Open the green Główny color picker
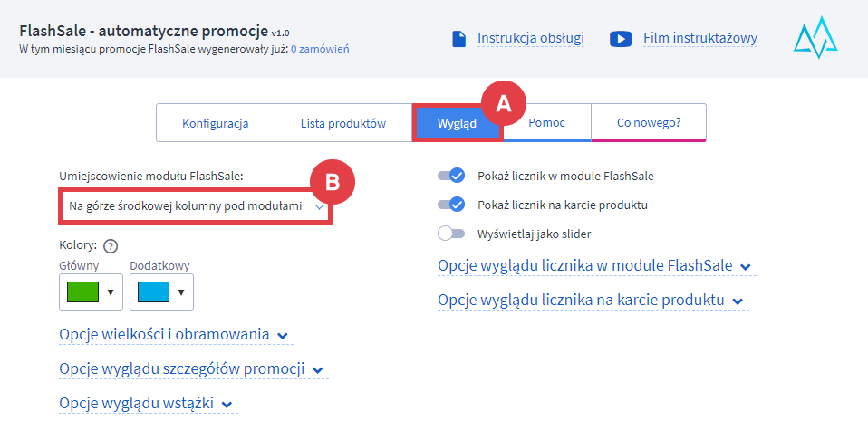Viewport: 868px width, 430px height. [x=91, y=292]
